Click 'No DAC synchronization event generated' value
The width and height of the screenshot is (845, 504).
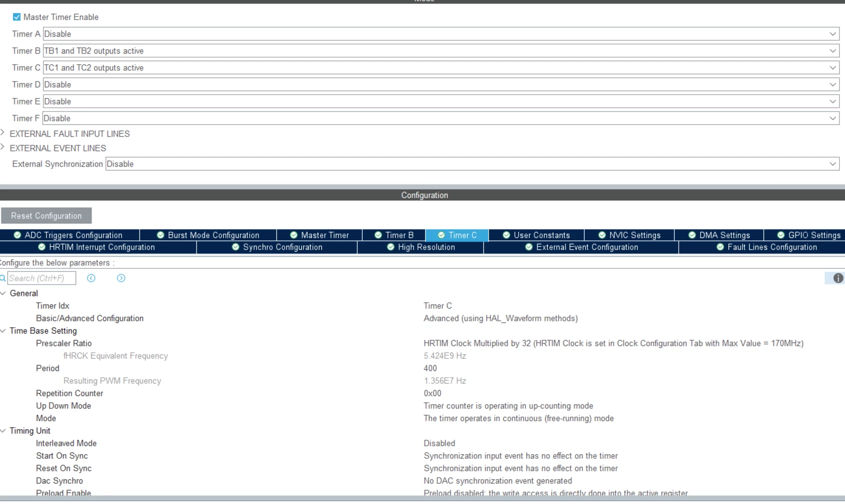[x=498, y=481]
